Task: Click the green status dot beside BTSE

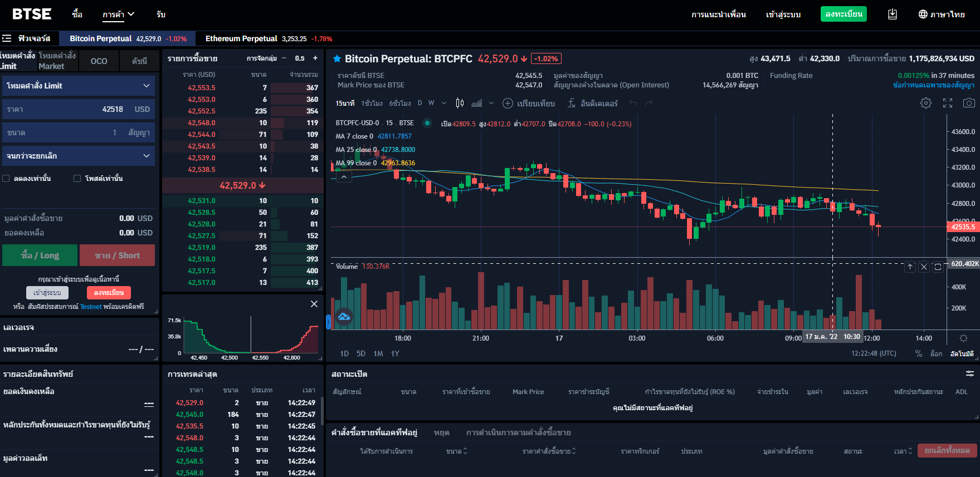Action: point(427,123)
